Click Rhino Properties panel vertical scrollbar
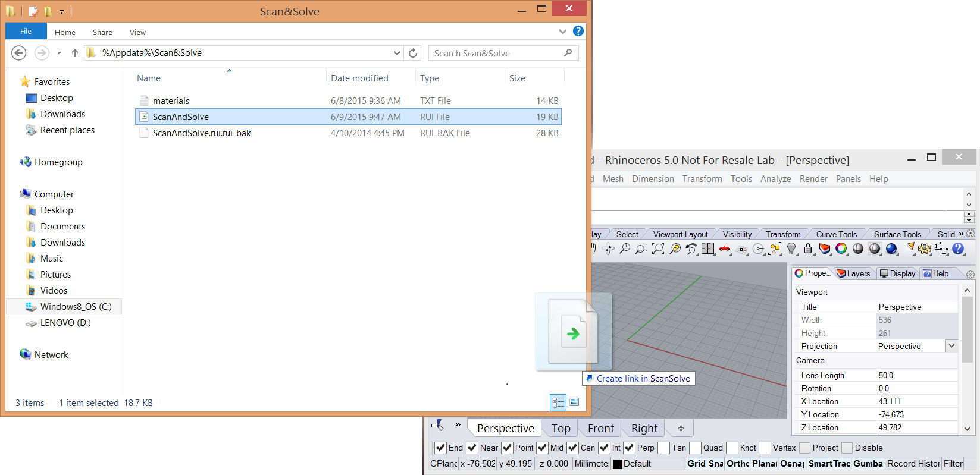 point(968,359)
